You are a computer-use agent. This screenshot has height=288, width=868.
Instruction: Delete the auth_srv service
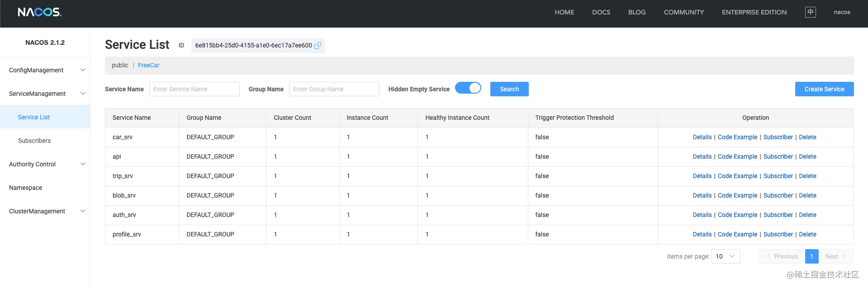coord(807,215)
